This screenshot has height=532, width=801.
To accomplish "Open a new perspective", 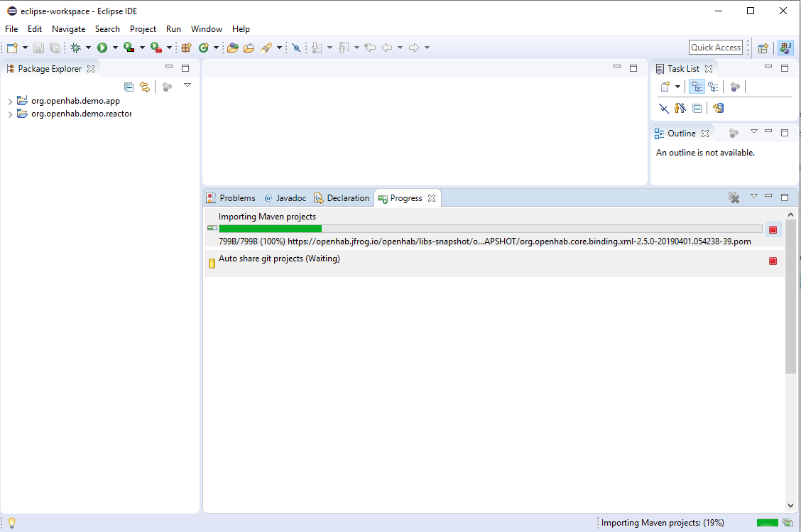I will [x=763, y=47].
